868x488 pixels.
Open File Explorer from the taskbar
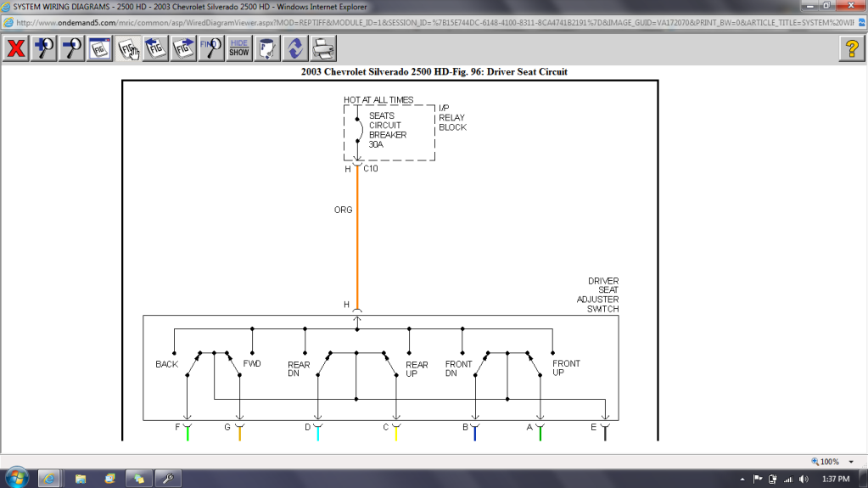[81, 479]
